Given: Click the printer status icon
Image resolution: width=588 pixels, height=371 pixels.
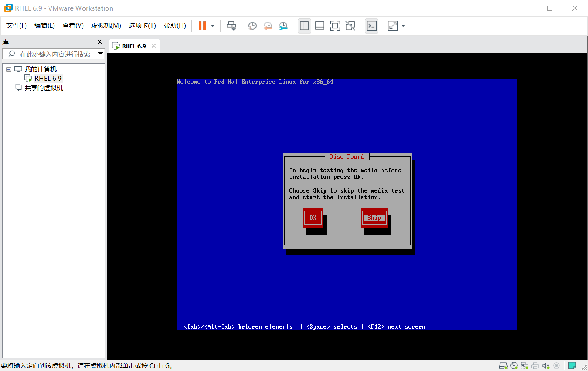Looking at the screenshot, I should (x=535, y=365).
